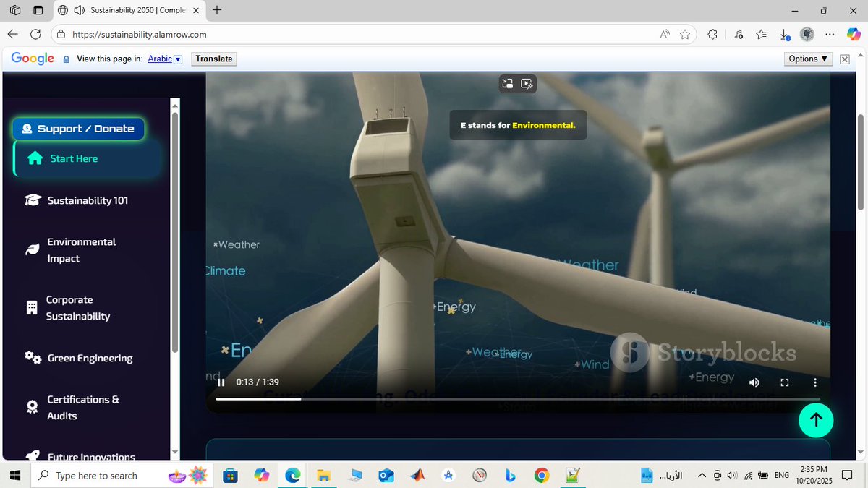The height and width of the screenshot is (488, 868).
Task: Go back to previous page
Action: (13, 34)
